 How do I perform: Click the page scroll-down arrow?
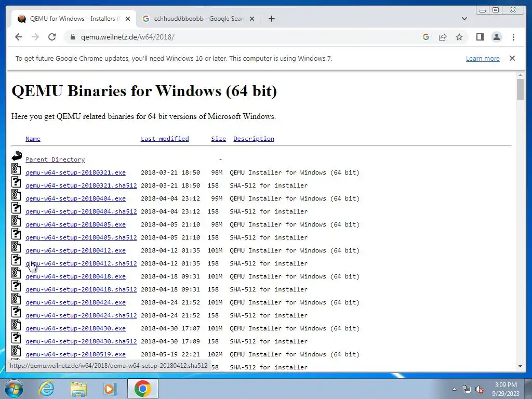(x=520, y=366)
